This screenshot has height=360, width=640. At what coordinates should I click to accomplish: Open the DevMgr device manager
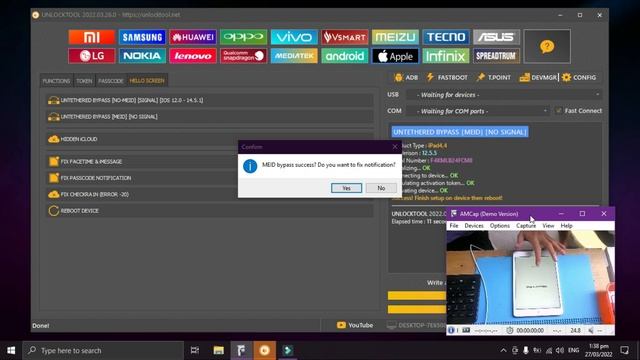pos(538,77)
